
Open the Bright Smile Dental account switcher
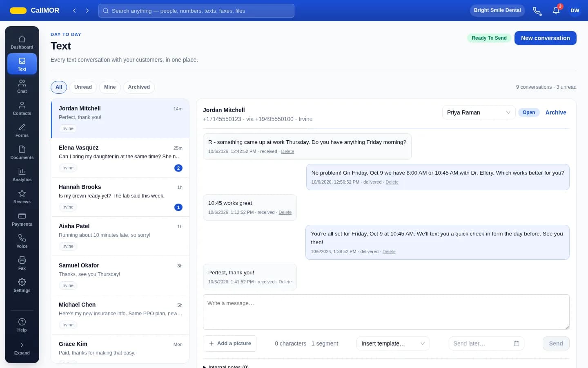tap(497, 10)
